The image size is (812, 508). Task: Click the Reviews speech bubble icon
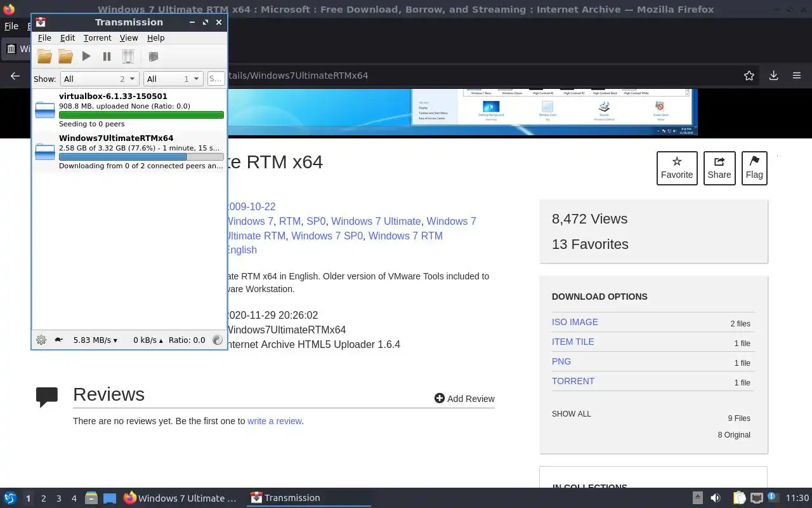click(47, 397)
